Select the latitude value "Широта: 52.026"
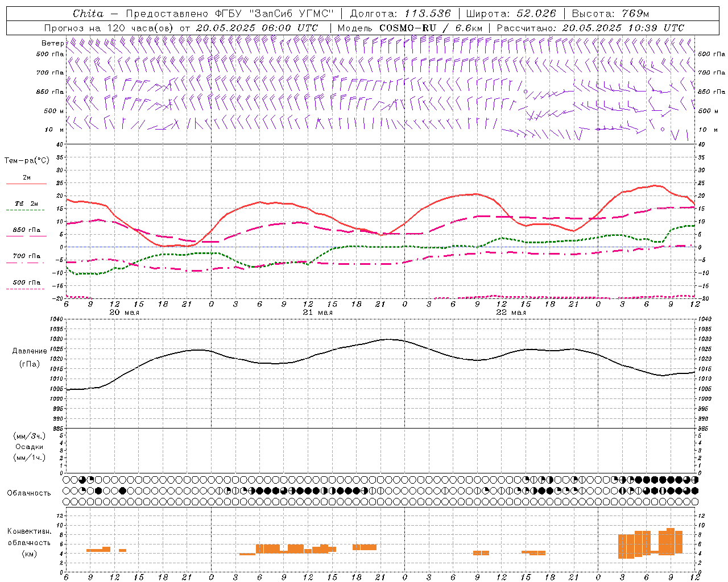The width and height of the screenshot is (728, 582). pos(511,14)
